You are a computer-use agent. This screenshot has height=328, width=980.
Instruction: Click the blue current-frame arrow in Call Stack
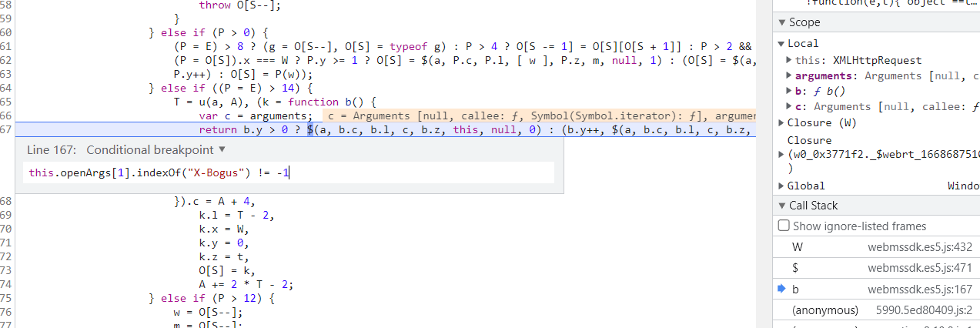click(x=782, y=289)
